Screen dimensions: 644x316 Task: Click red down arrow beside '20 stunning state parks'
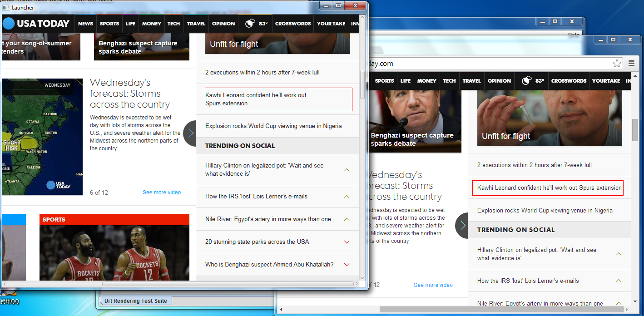tap(347, 242)
